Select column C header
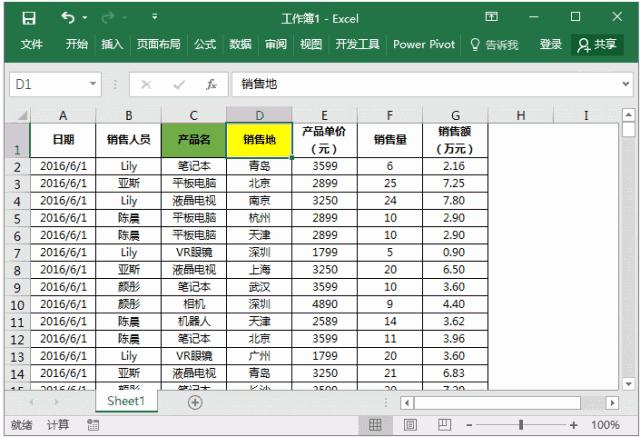640x437 pixels. click(194, 115)
